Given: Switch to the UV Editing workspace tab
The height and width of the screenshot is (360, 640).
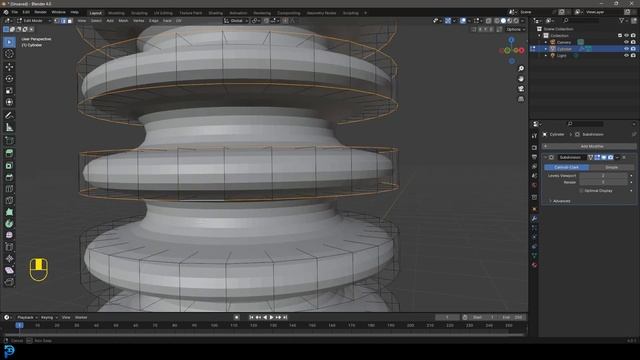Looking at the screenshot, I should click(163, 13).
